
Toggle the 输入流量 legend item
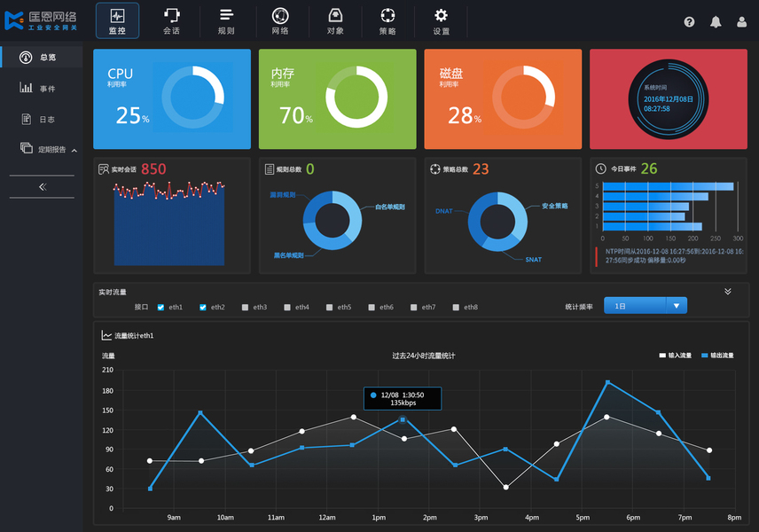[676, 356]
